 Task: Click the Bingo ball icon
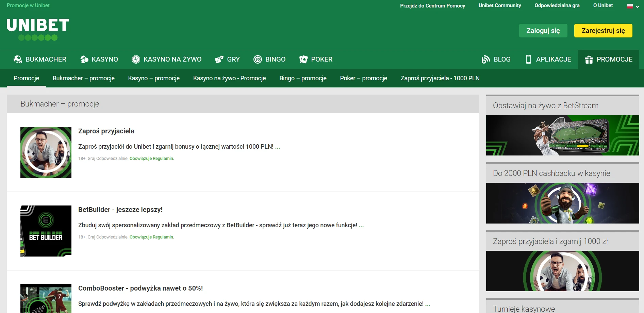click(258, 60)
